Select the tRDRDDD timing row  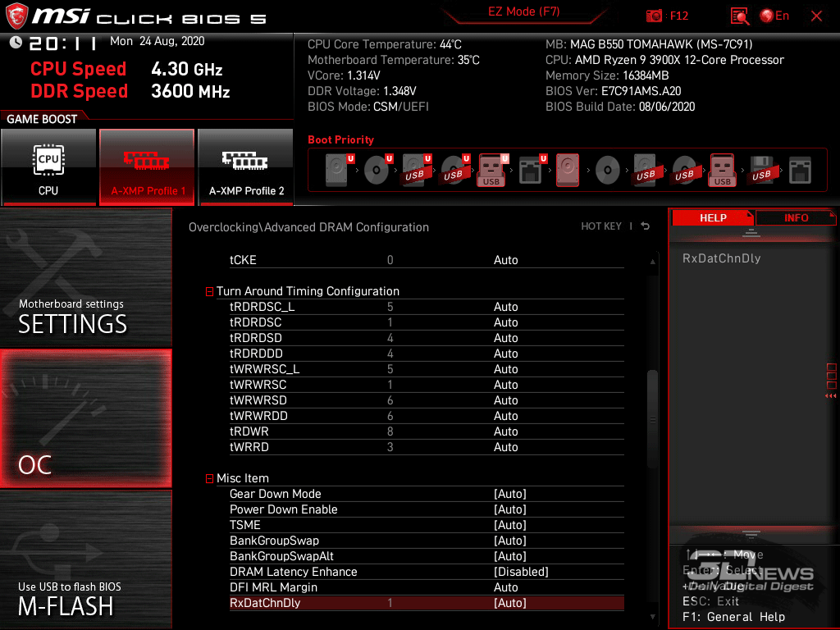[427, 354]
